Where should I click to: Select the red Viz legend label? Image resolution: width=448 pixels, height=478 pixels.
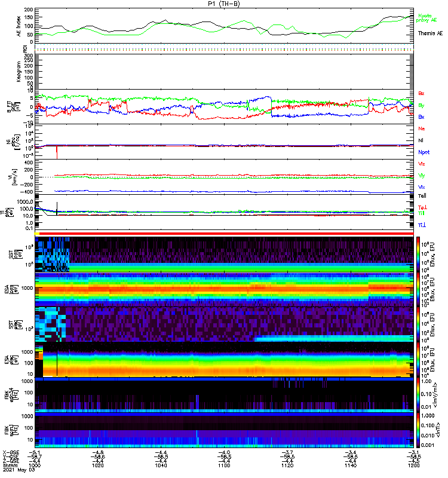click(x=421, y=164)
